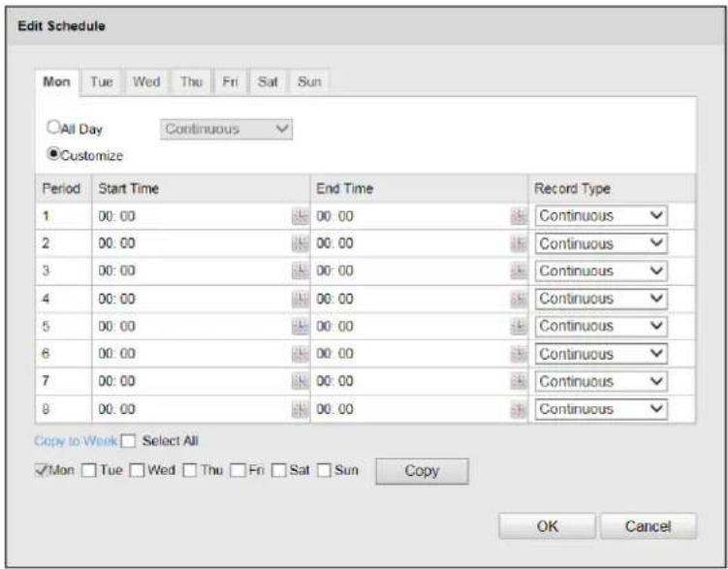Screen dimensions: 728x569
Task: Open time picker for period 8 start time
Action: tap(300, 409)
